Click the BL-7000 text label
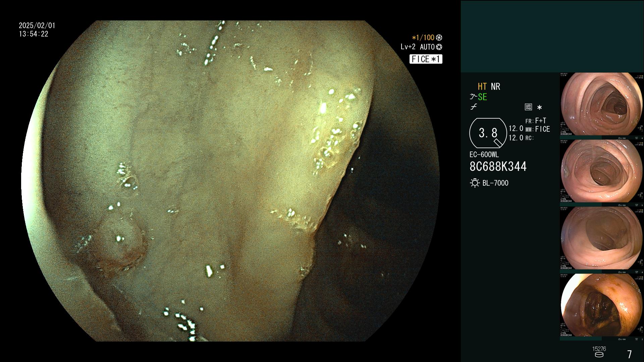 point(495,183)
